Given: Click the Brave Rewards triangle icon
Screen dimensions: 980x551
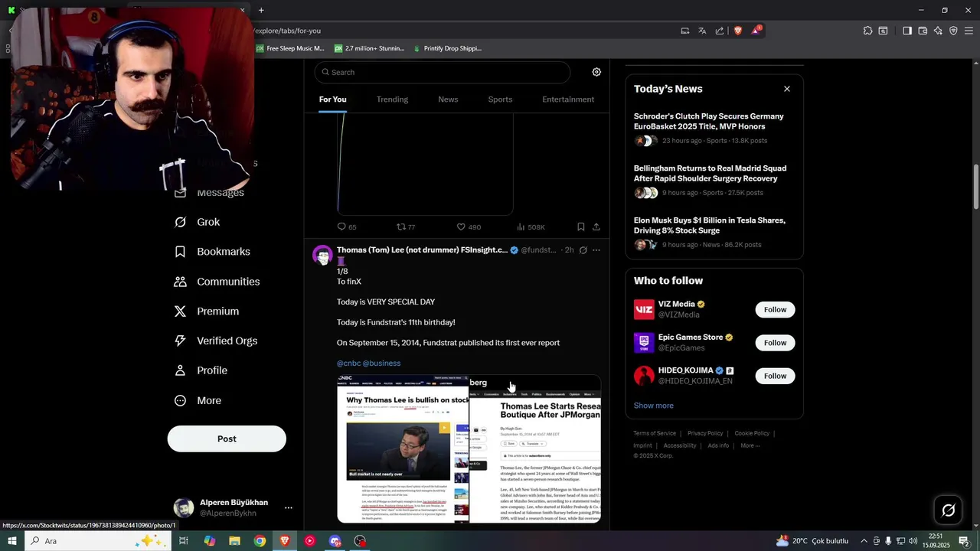Looking at the screenshot, I should (x=756, y=31).
